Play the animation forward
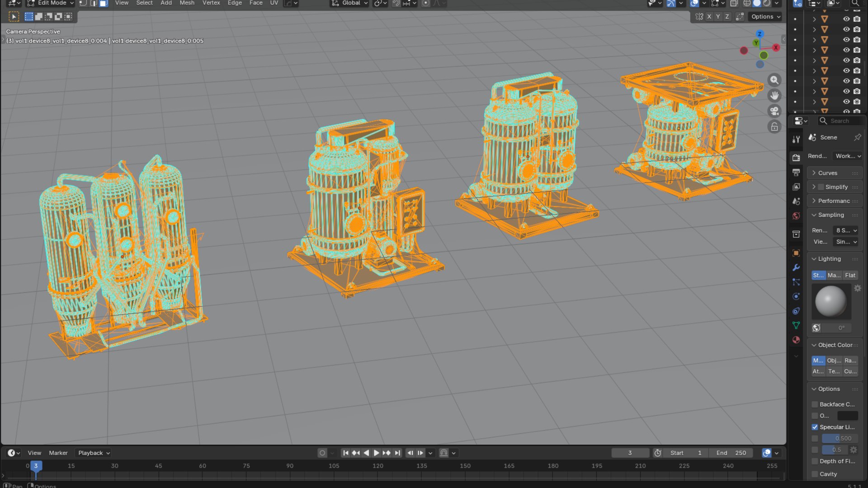The image size is (868, 488). 376,453
